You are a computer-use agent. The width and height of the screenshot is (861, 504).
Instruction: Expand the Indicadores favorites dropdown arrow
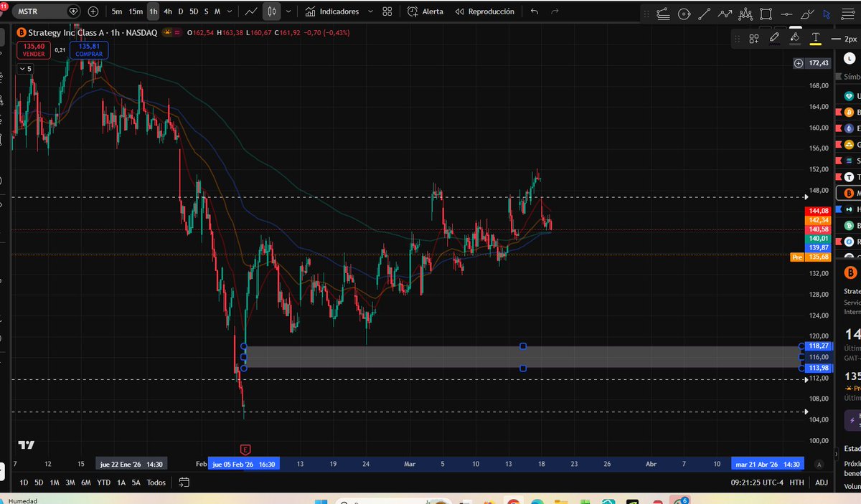click(x=370, y=11)
